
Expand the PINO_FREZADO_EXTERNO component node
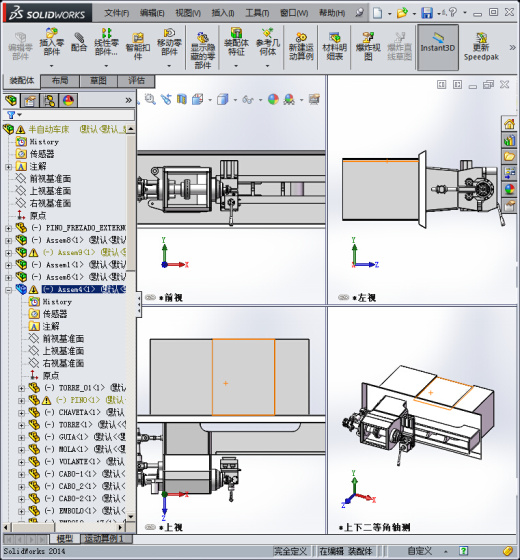(x=9, y=228)
